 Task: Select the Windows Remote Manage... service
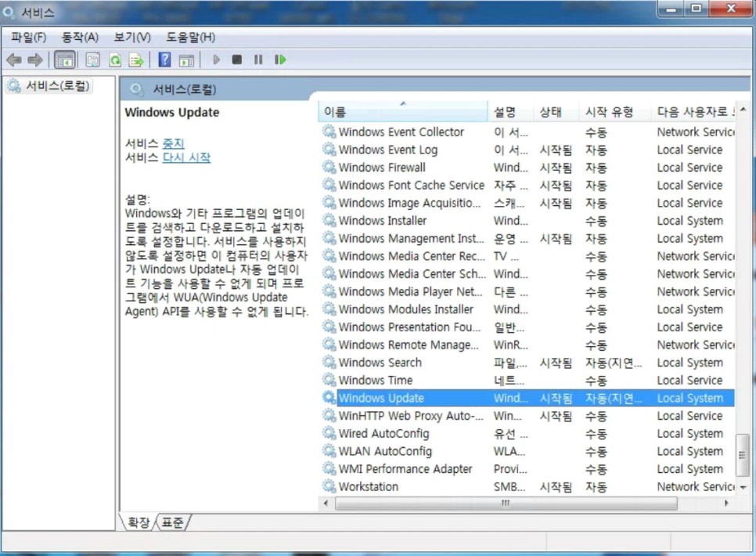click(409, 345)
